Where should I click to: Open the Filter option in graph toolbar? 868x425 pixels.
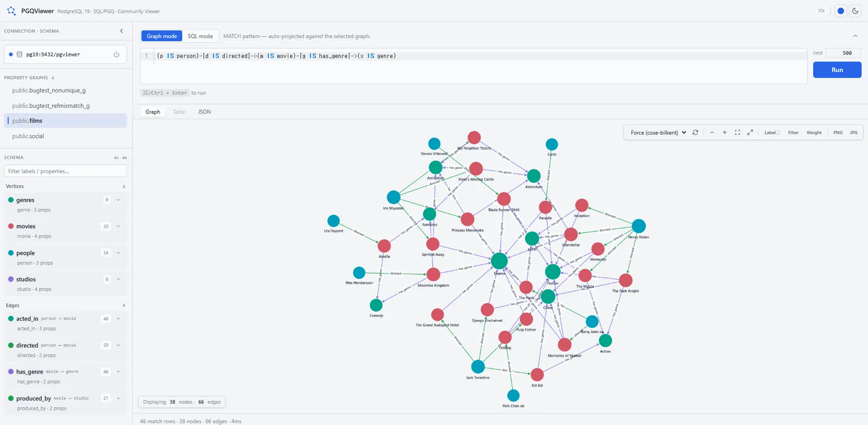(x=793, y=132)
